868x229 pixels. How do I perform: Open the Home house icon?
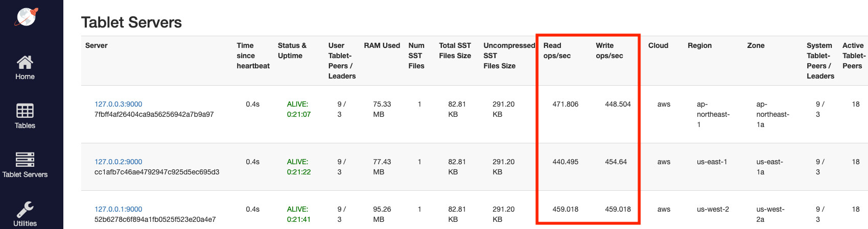[x=25, y=62]
